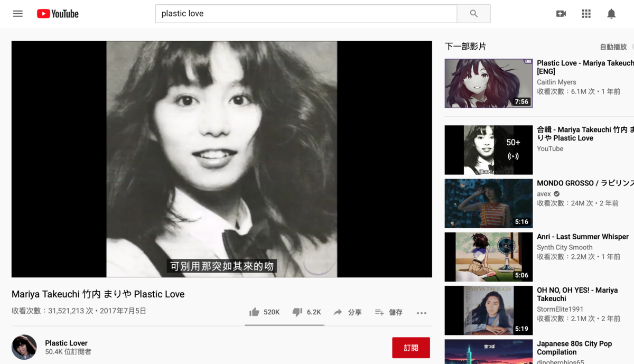Open the three-dot more actions menu

[421, 313]
